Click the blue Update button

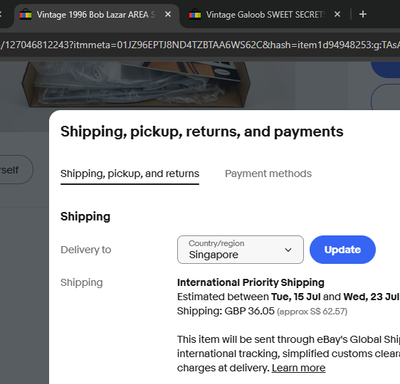click(342, 250)
